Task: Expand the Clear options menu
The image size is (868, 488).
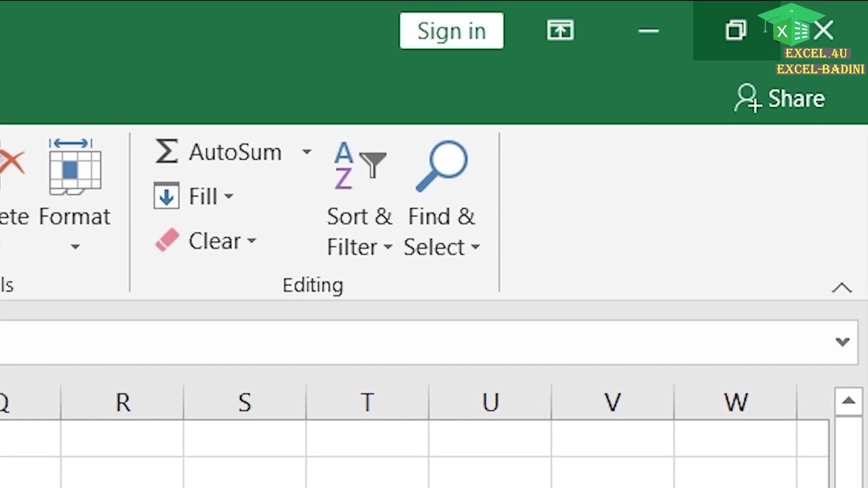Action: [x=252, y=241]
